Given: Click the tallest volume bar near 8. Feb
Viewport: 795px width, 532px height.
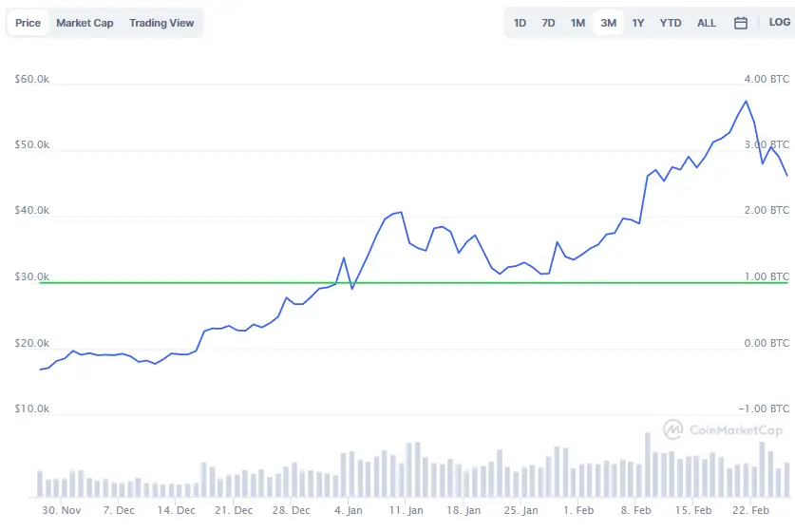Looking at the screenshot, I should pyautogui.click(x=648, y=465).
